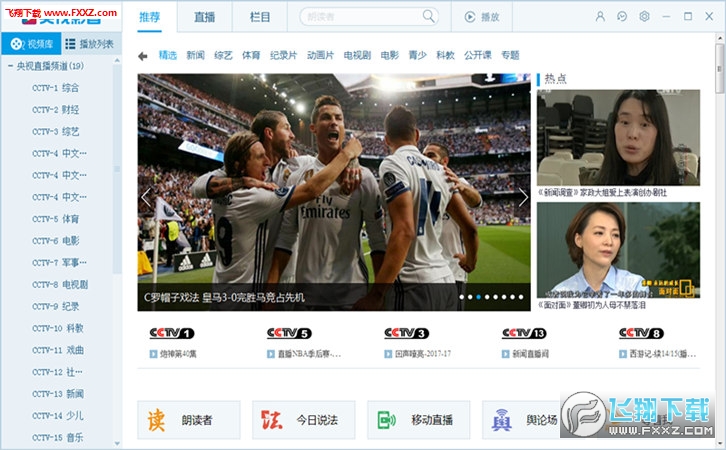Choose the 动画片 category
The height and width of the screenshot is (450, 726).
click(320, 55)
